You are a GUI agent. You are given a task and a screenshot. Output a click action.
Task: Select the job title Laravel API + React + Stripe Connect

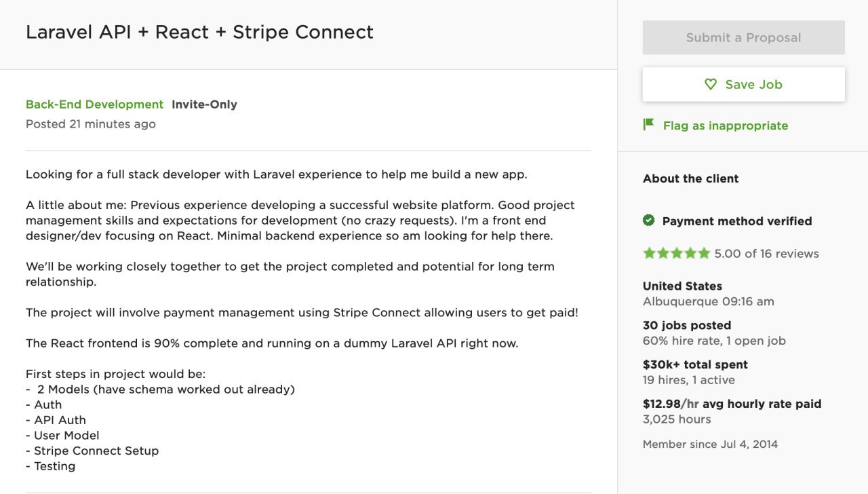(x=199, y=32)
